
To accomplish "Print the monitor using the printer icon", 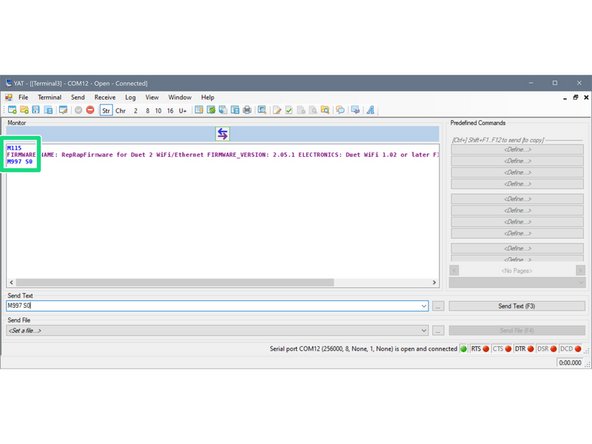I will point(247,110).
